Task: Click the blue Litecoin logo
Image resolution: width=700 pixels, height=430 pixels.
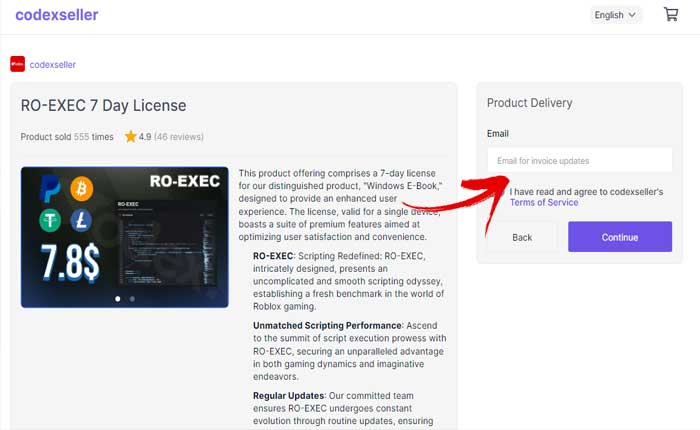Action: (82, 221)
